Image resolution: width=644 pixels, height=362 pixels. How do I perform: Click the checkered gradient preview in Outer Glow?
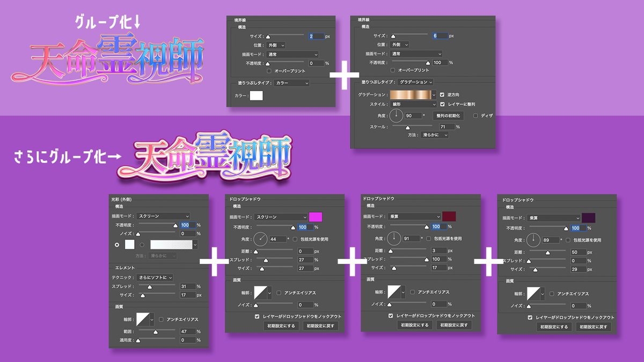pos(172,244)
